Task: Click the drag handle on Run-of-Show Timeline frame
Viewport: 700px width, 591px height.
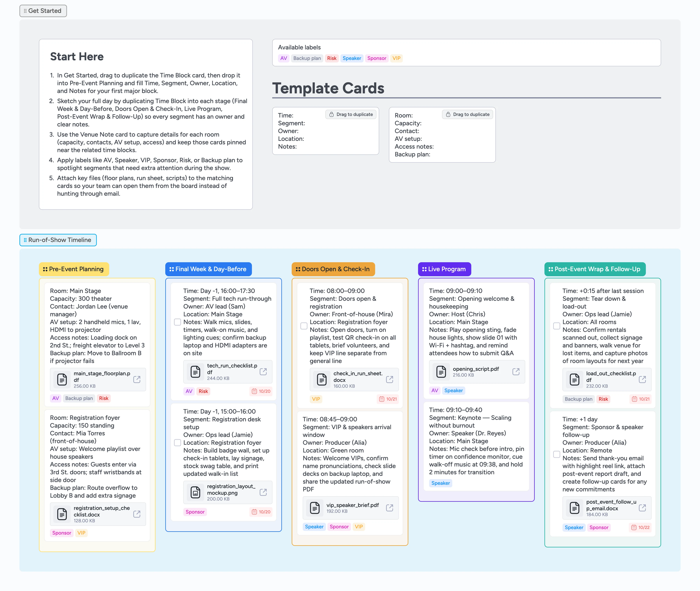Action: [25, 240]
